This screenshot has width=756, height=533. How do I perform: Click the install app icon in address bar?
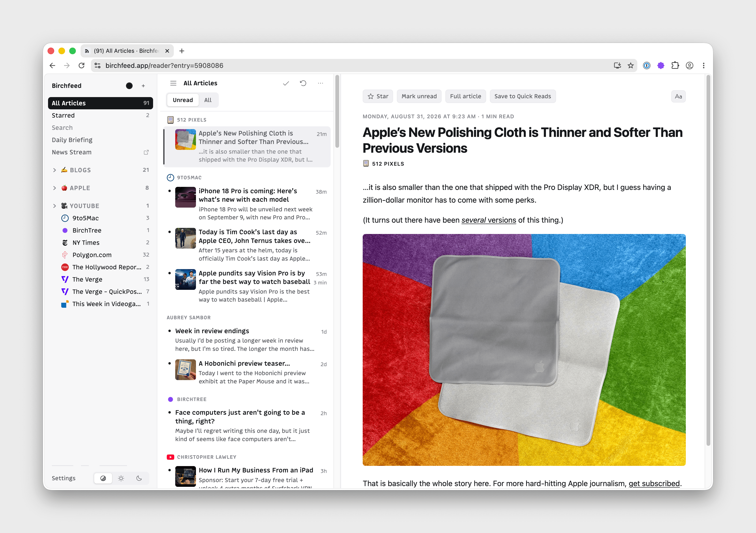pos(617,66)
